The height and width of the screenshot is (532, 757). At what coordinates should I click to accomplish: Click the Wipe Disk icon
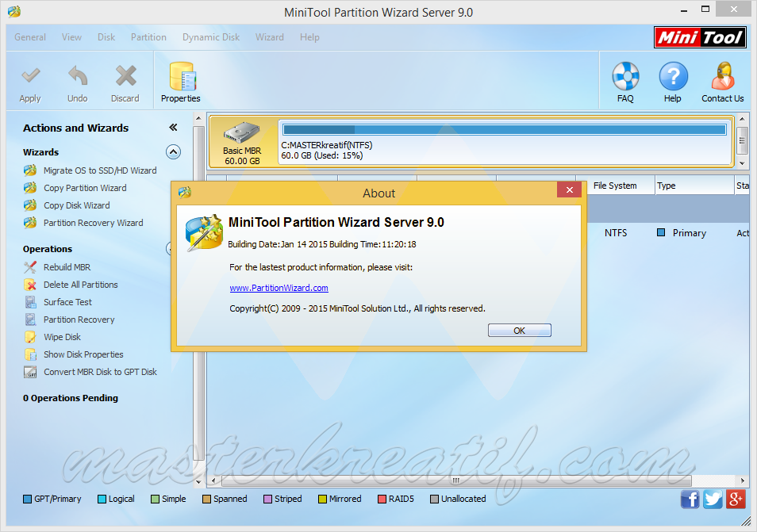(x=30, y=337)
